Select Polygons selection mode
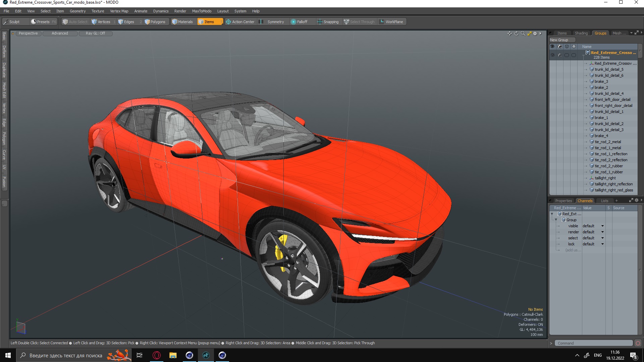Image resolution: width=644 pixels, height=362 pixels. (155, 22)
